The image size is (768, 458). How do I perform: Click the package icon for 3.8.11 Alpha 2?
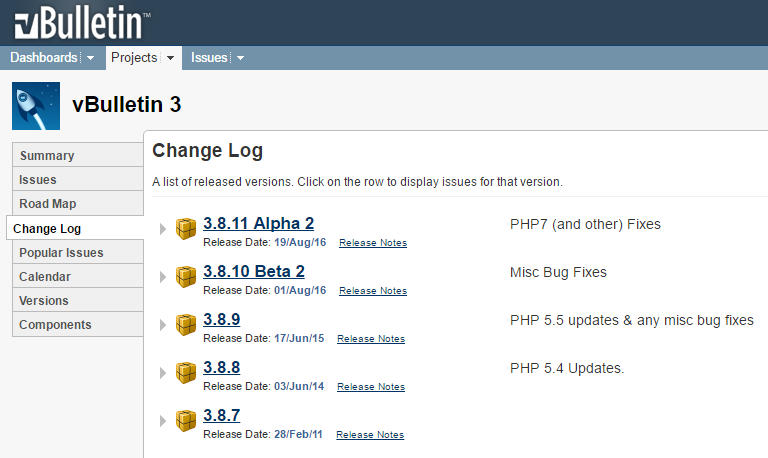point(186,229)
